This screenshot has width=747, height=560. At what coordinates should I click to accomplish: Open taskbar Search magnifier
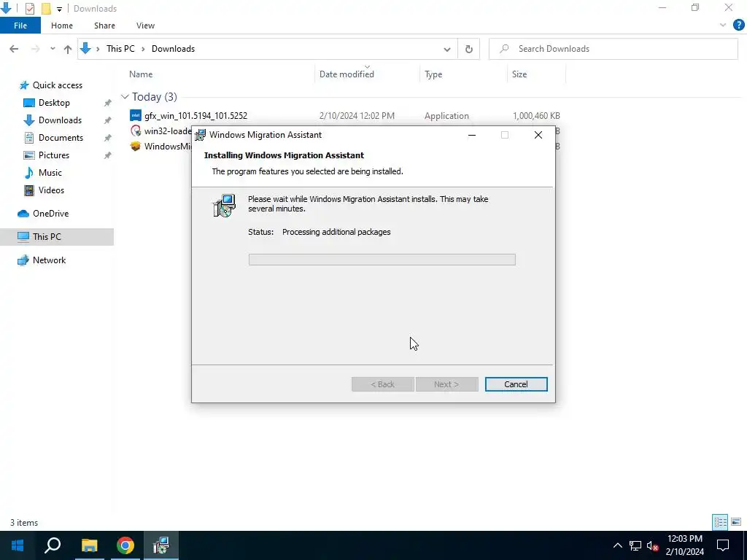(x=53, y=545)
